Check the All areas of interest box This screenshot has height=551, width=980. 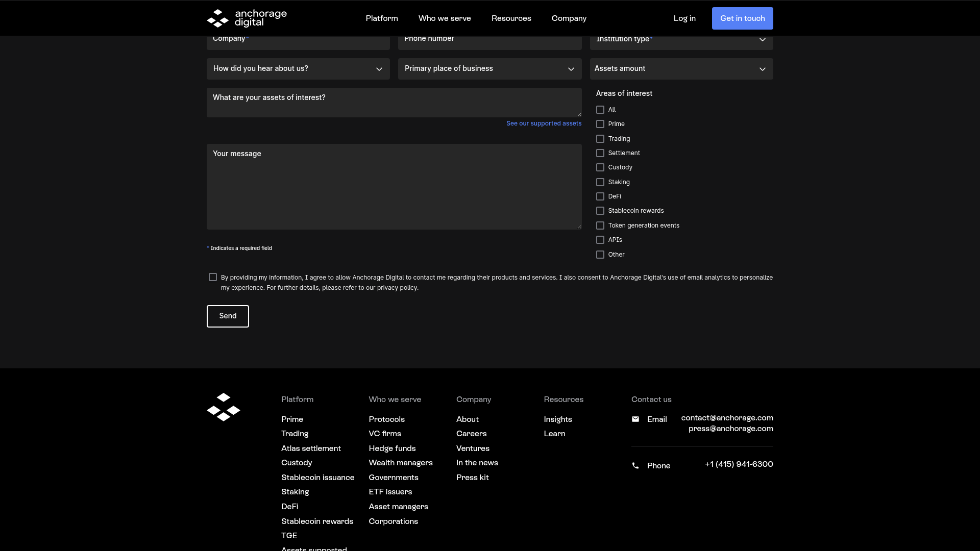tap(600, 110)
